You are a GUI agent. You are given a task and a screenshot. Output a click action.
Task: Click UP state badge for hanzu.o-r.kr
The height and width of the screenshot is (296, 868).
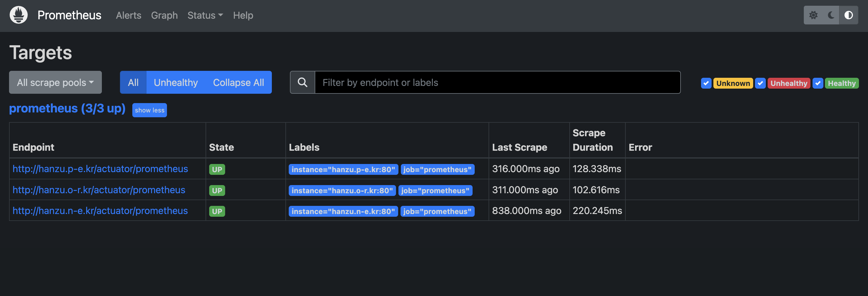click(217, 191)
